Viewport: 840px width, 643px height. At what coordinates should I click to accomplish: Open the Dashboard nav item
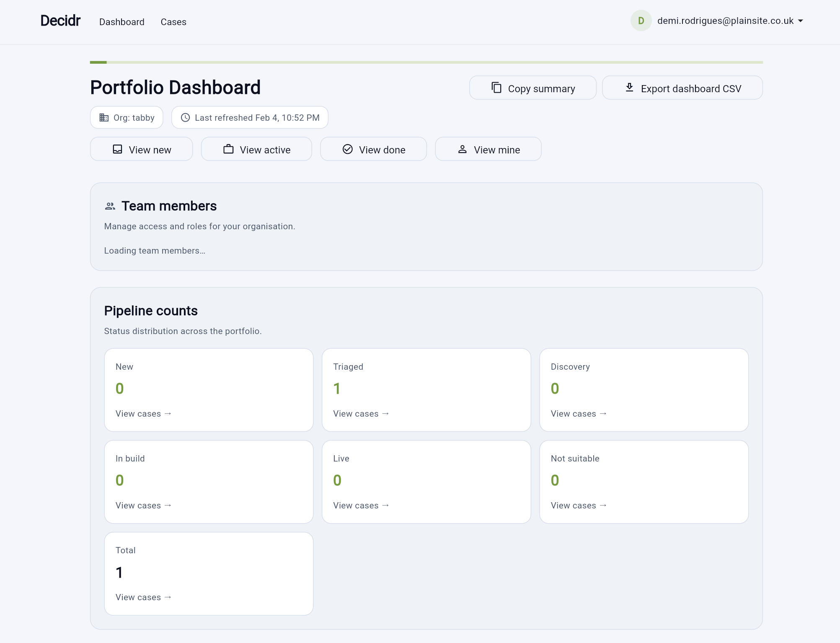[121, 22]
